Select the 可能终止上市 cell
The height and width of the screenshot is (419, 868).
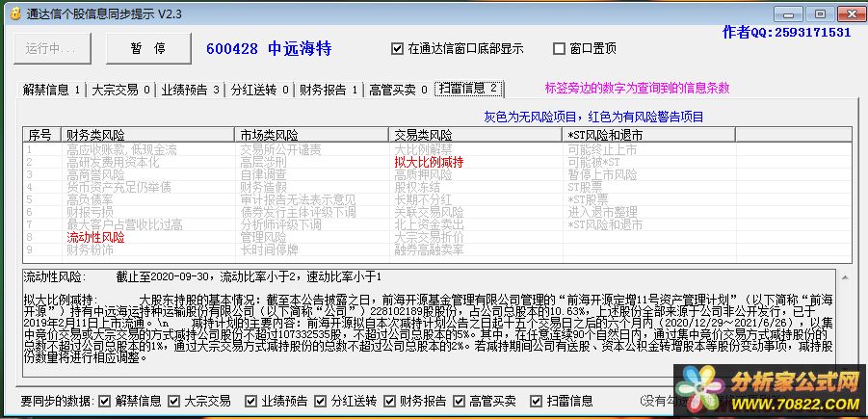(602, 149)
